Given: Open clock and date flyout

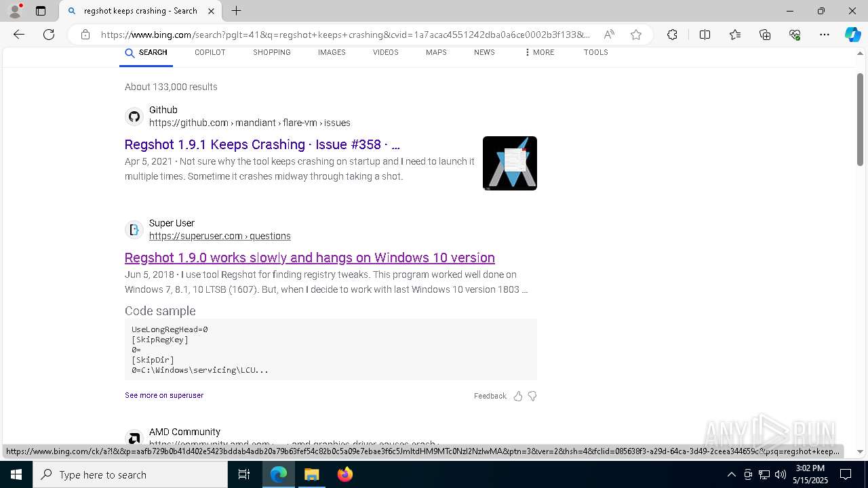Looking at the screenshot, I should point(810,474).
